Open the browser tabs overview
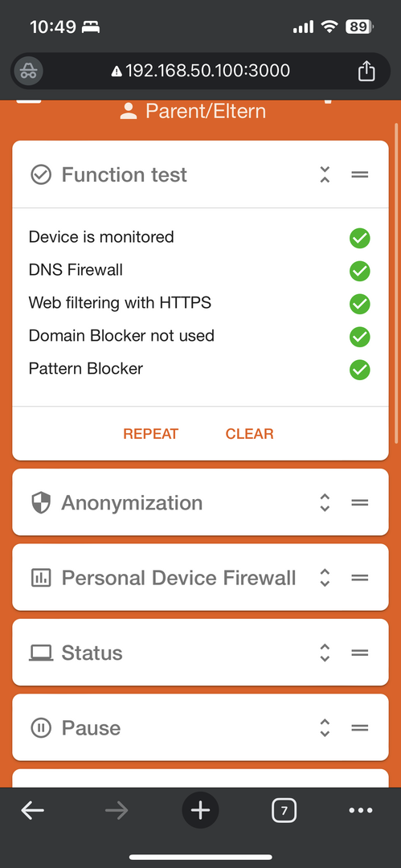 [x=284, y=811]
